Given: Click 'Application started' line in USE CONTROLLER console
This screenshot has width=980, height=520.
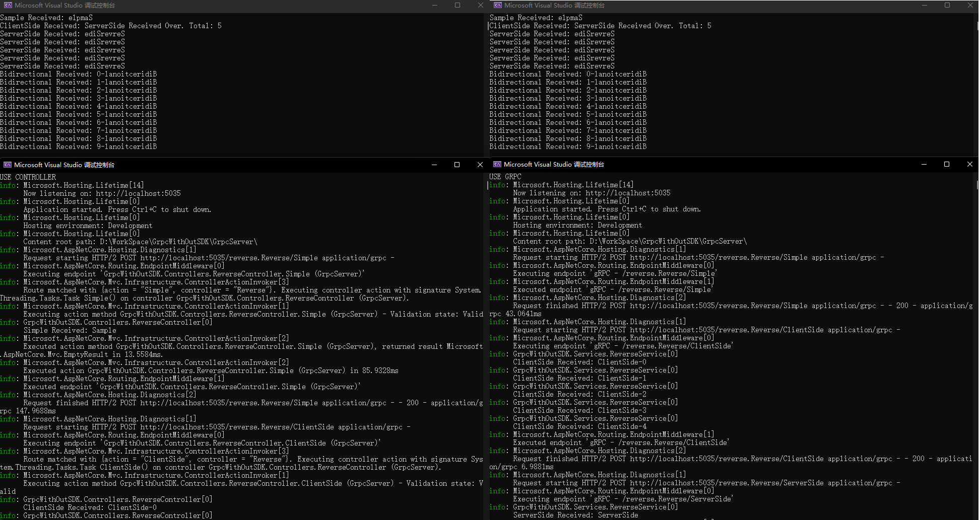Looking at the screenshot, I should (x=117, y=209).
